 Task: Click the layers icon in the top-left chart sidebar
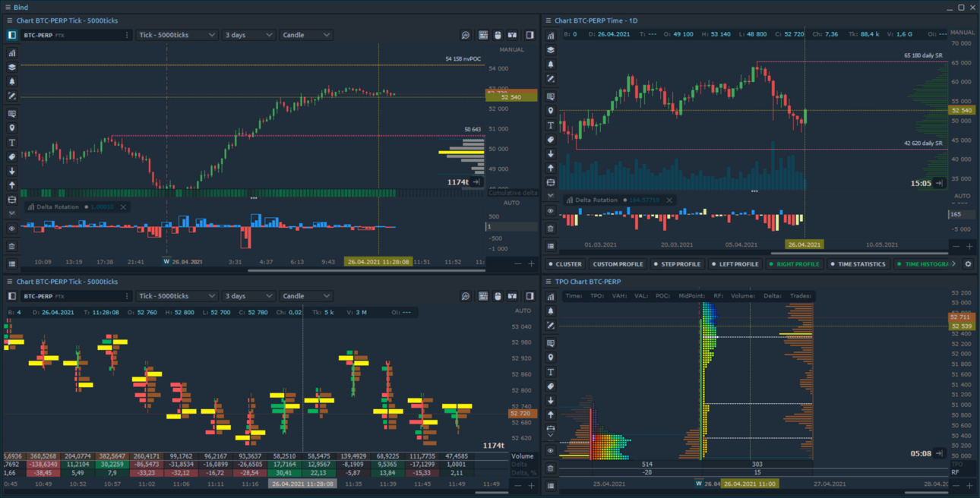click(12, 67)
